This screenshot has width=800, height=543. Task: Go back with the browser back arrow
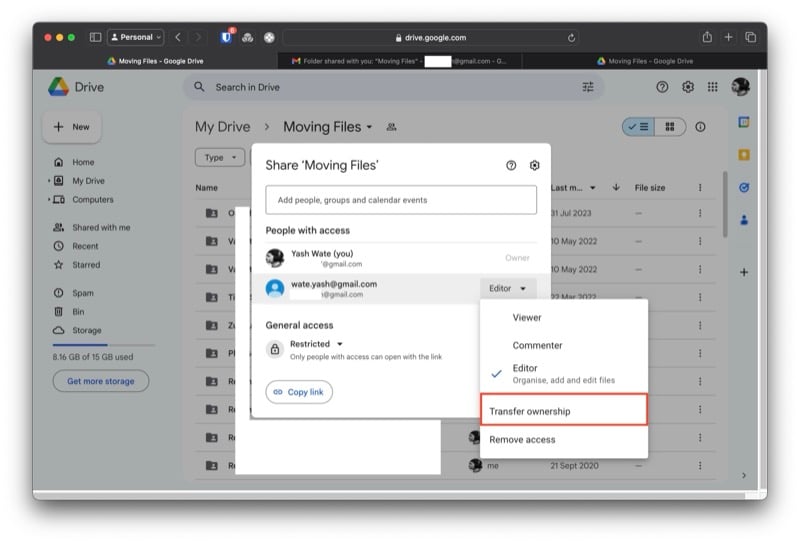[x=178, y=37]
